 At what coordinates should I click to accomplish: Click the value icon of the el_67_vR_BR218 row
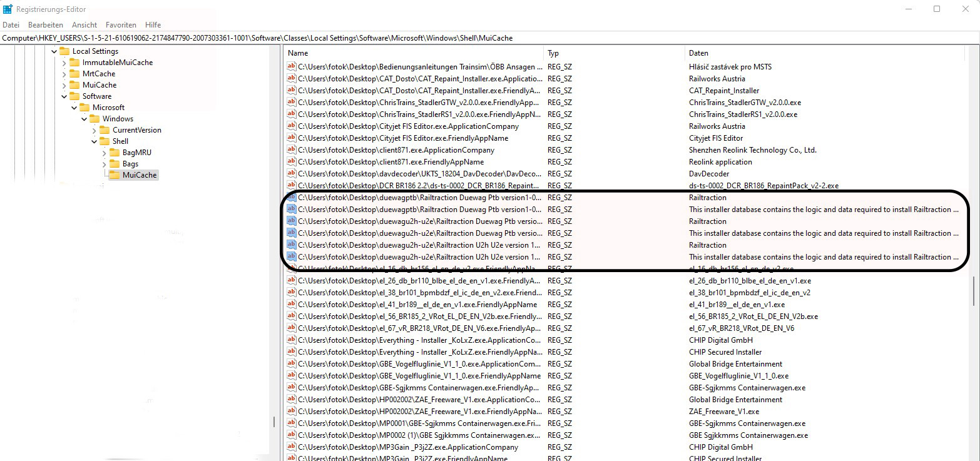pos(291,328)
